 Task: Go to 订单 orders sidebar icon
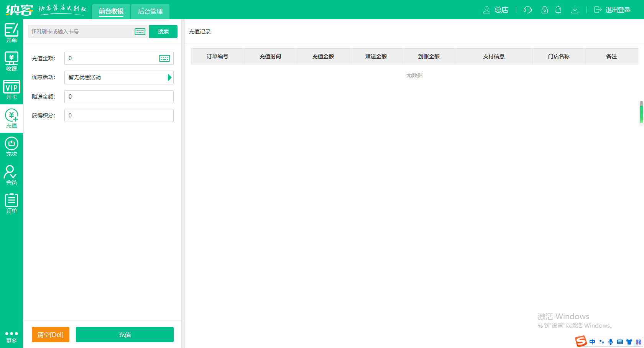(x=11, y=203)
